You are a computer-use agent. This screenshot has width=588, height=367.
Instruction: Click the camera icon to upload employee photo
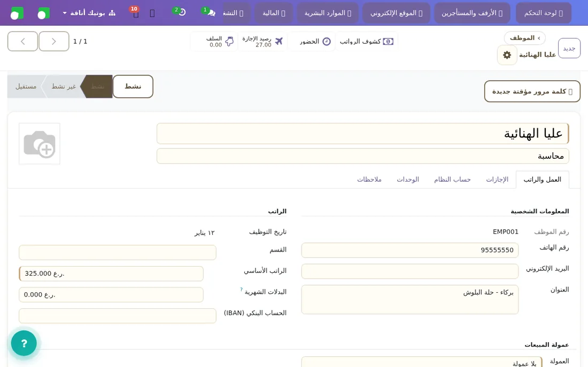(40, 144)
